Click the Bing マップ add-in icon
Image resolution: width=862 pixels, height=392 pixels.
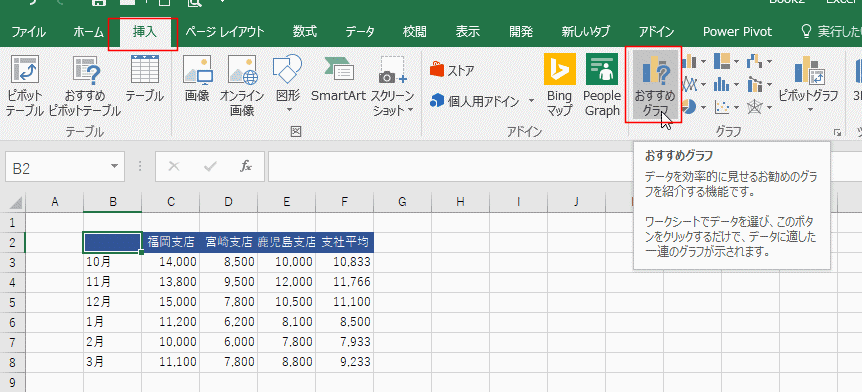(560, 85)
